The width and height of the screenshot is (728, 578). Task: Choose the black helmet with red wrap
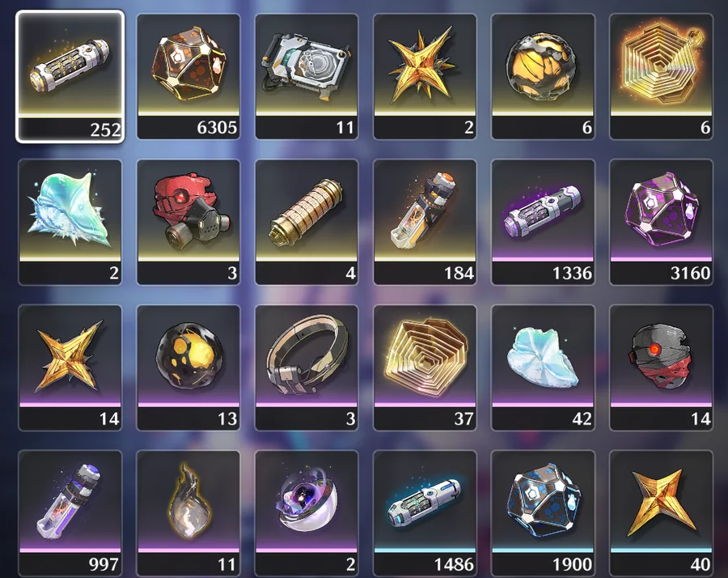pyautogui.click(x=661, y=368)
